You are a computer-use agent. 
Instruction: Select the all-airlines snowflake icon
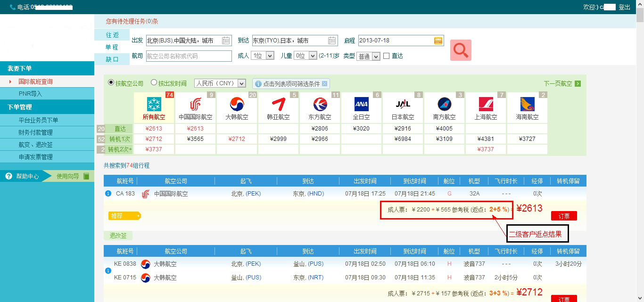[x=154, y=104]
